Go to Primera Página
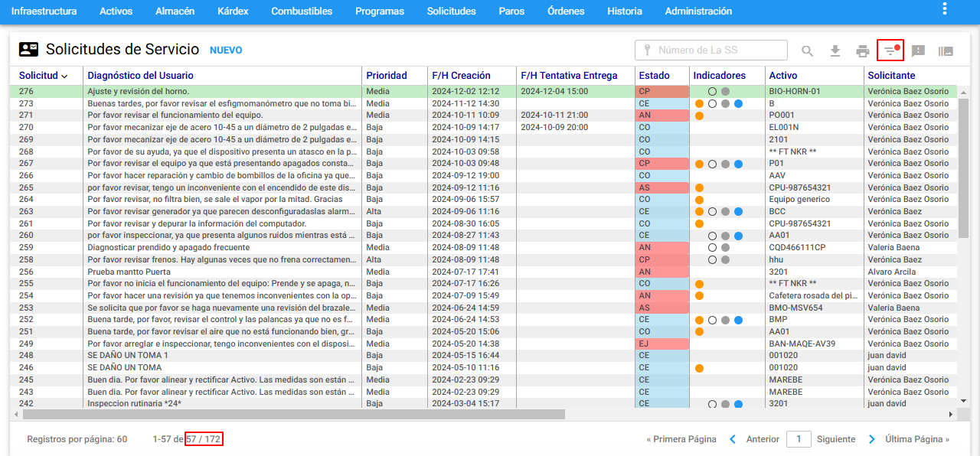This screenshot has width=980, height=456. [681, 439]
